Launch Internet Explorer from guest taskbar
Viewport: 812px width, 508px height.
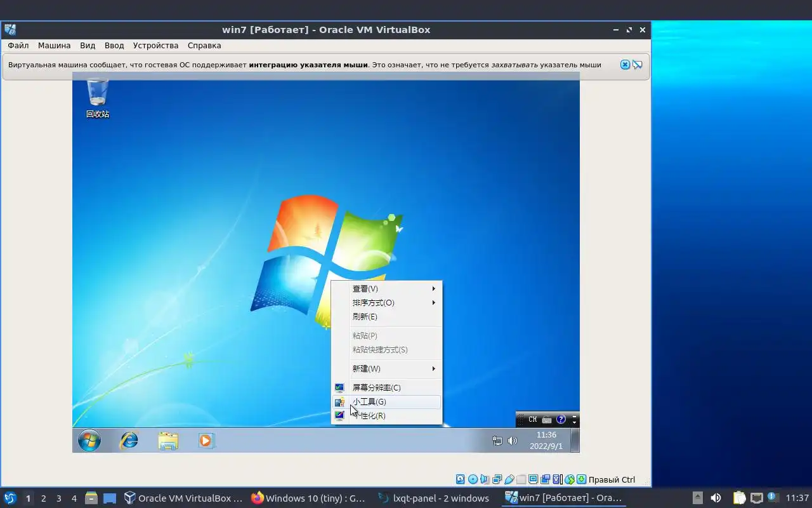[x=129, y=440]
